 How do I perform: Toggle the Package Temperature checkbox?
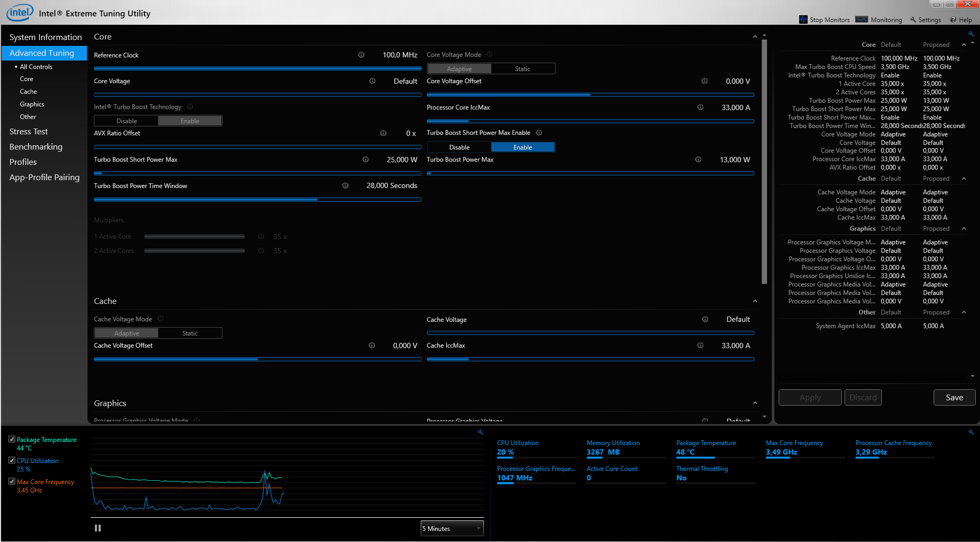coord(12,439)
